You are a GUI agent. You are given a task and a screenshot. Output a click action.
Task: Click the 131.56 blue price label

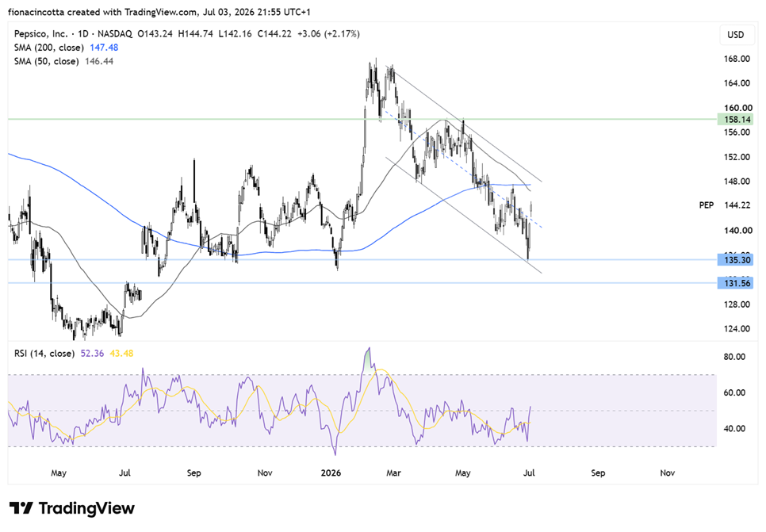(735, 283)
